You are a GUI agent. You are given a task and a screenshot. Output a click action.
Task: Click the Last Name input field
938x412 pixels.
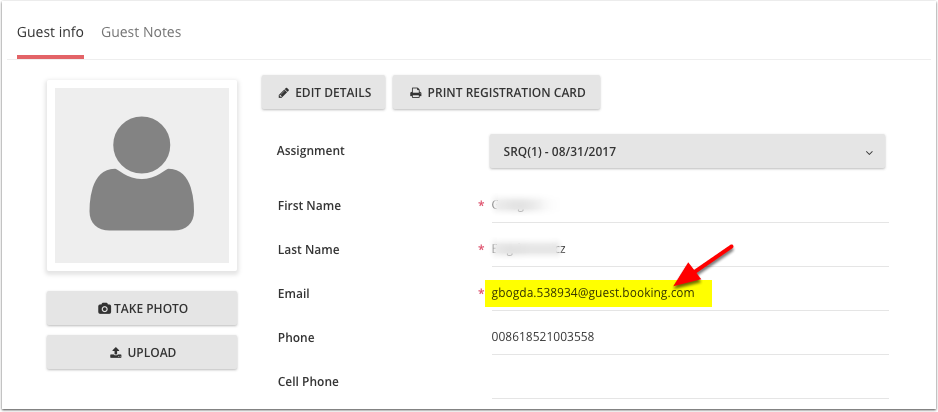(688, 250)
